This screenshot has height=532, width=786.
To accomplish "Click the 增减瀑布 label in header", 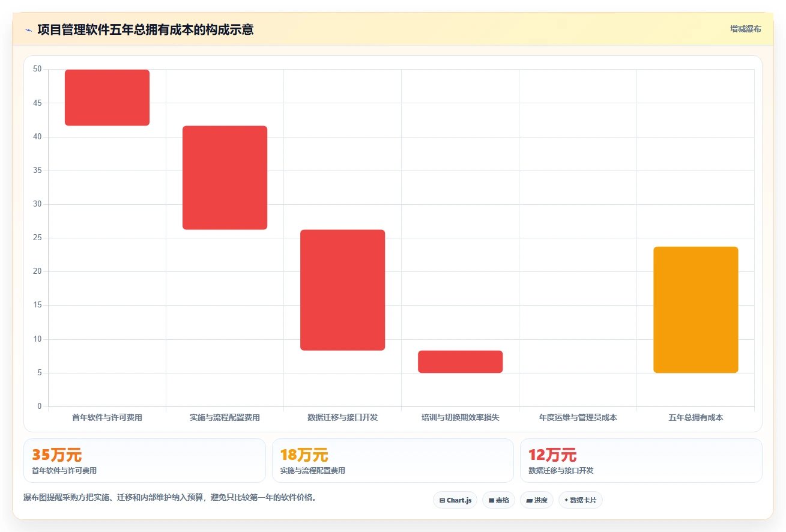I will click(x=746, y=29).
